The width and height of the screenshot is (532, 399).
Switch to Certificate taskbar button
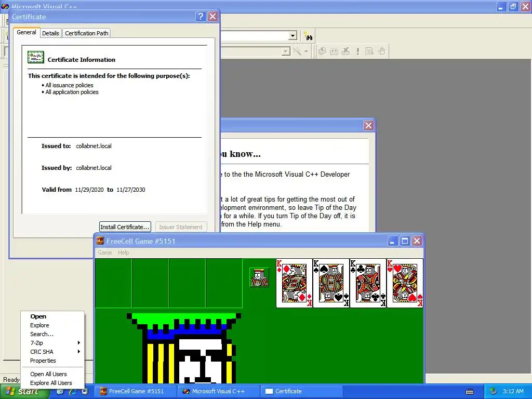click(x=302, y=391)
